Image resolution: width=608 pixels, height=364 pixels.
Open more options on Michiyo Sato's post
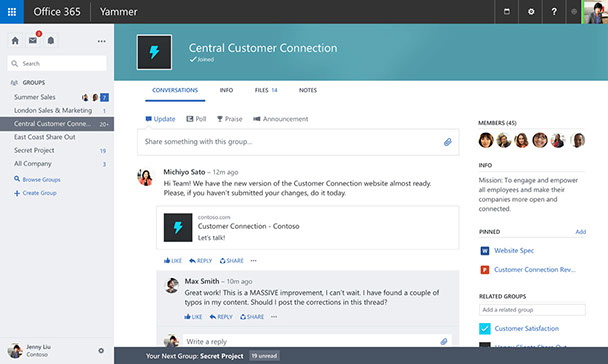(254, 261)
